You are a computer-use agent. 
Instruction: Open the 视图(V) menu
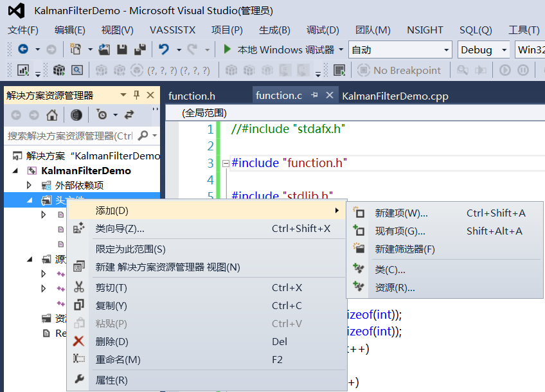coord(117,30)
